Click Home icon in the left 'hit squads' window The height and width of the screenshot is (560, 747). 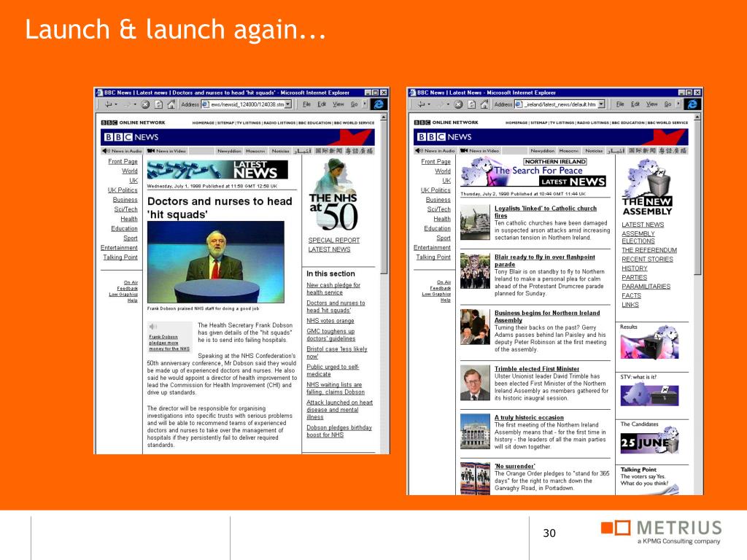click(x=171, y=104)
